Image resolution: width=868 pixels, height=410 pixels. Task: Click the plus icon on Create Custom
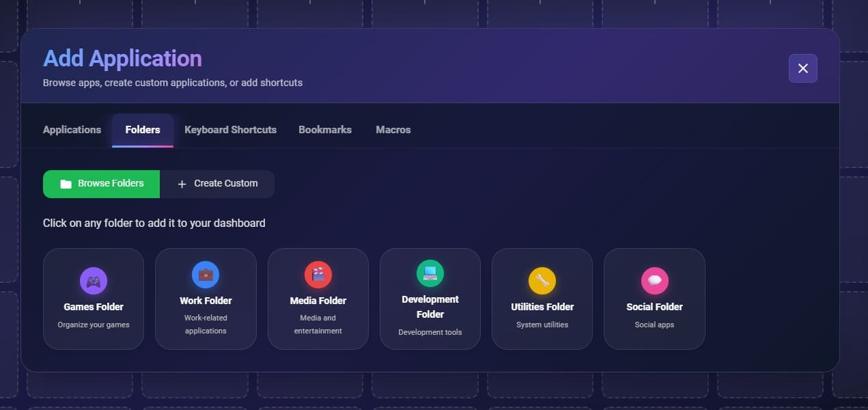pyautogui.click(x=182, y=184)
